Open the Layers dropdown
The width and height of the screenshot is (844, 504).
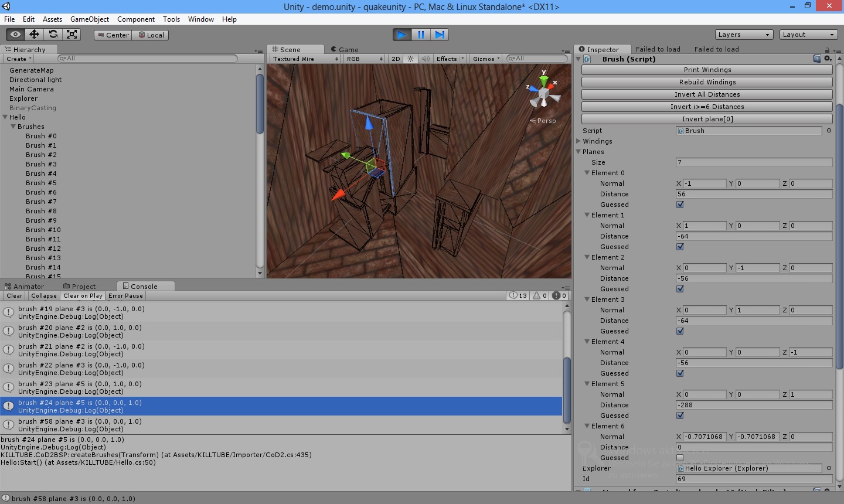pos(744,35)
